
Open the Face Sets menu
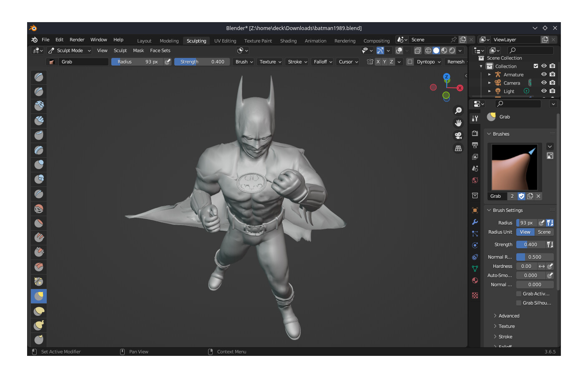[x=160, y=50]
